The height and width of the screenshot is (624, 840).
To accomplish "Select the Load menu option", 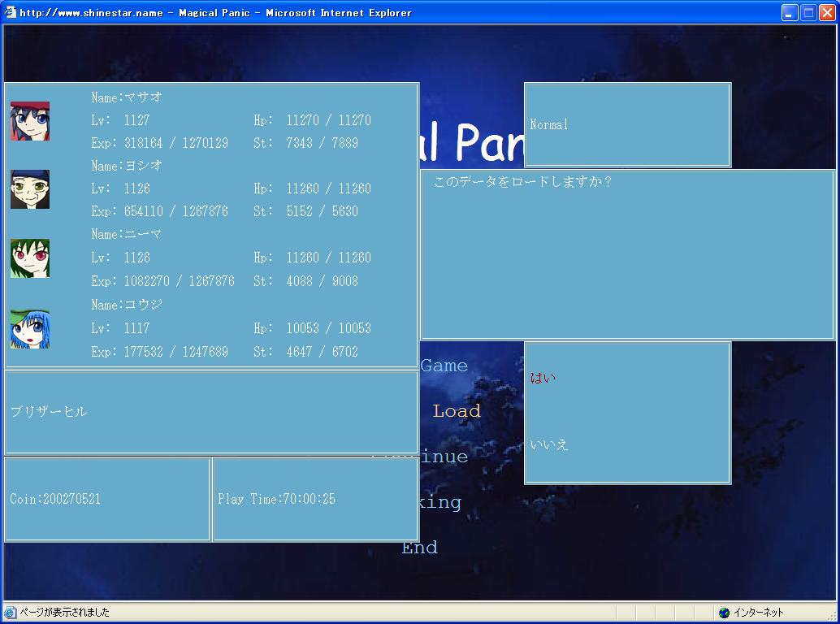I will pyautogui.click(x=457, y=411).
